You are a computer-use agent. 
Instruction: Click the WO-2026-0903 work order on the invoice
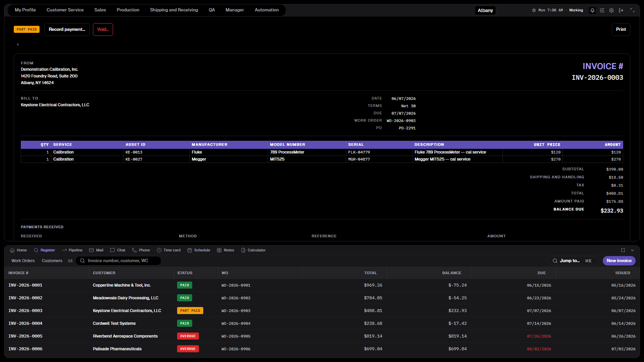click(401, 121)
